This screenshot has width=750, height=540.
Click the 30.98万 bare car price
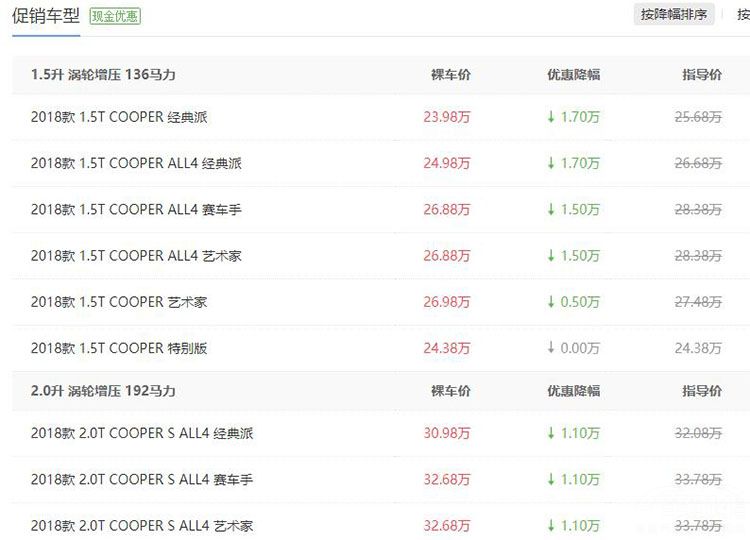click(447, 433)
